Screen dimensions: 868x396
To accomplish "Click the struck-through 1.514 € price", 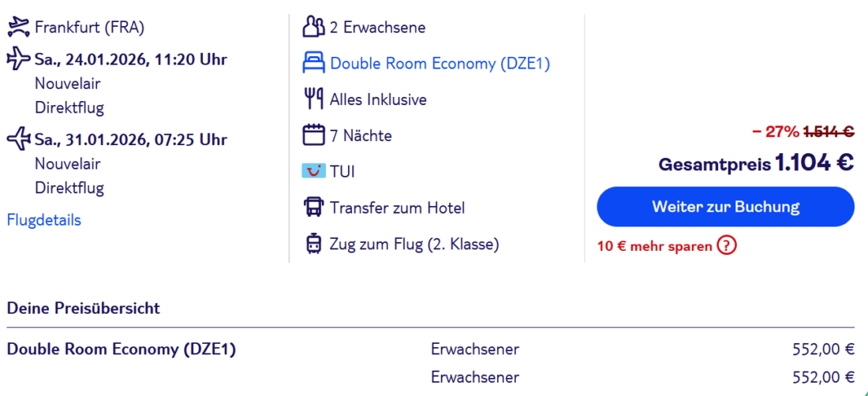I will click(829, 132).
